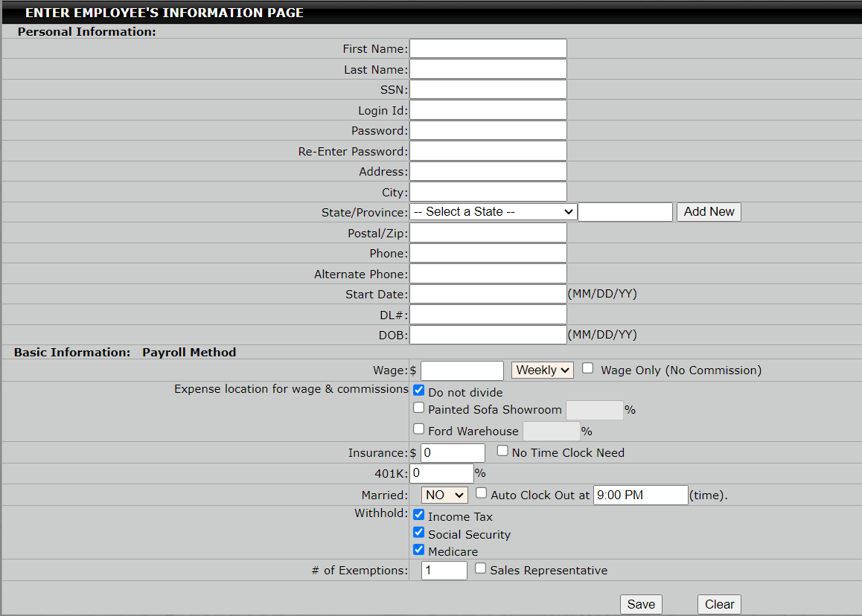Screen dimensions: 862x616
Task: Click the 401K percentage field
Action: click(x=441, y=473)
